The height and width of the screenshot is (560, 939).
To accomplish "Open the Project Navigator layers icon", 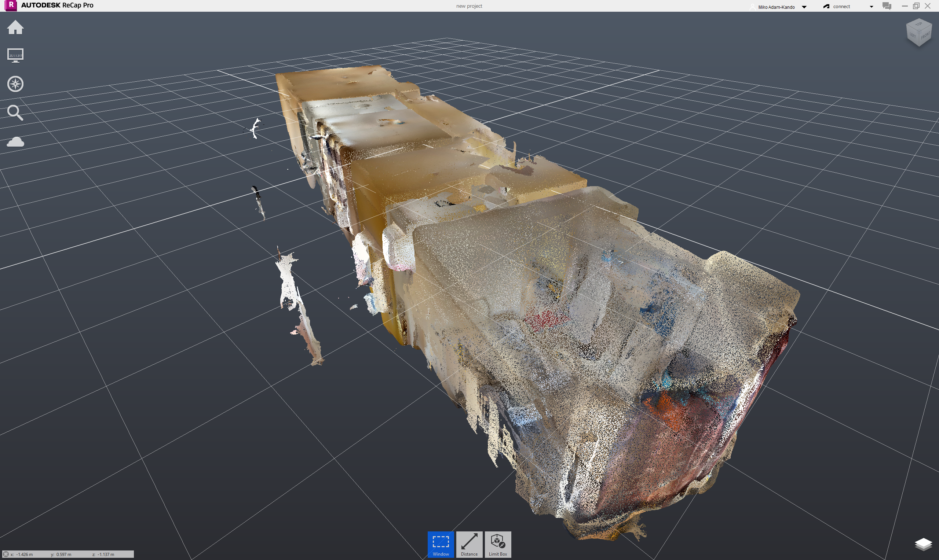I will [923, 544].
